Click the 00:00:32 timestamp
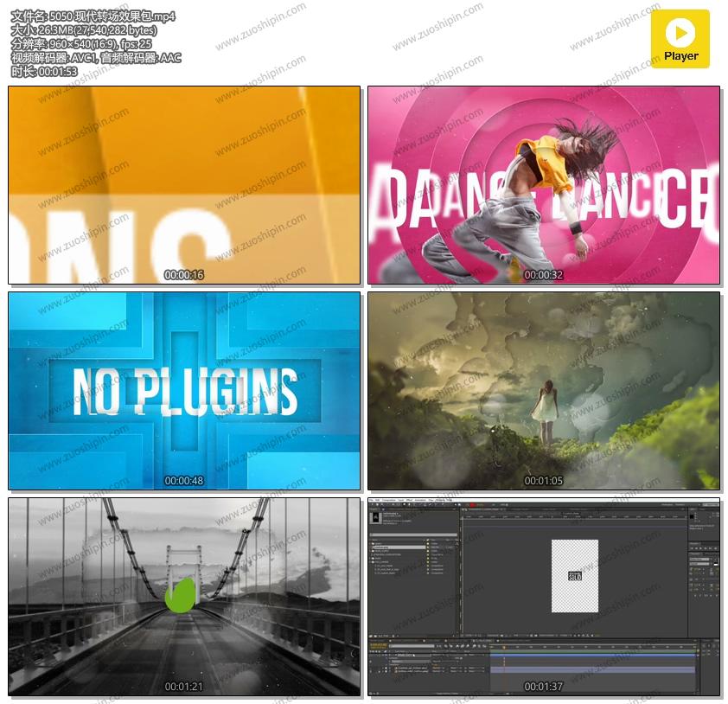Image resolution: width=728 pixels, height=704 pixels. tap(543, 275)
